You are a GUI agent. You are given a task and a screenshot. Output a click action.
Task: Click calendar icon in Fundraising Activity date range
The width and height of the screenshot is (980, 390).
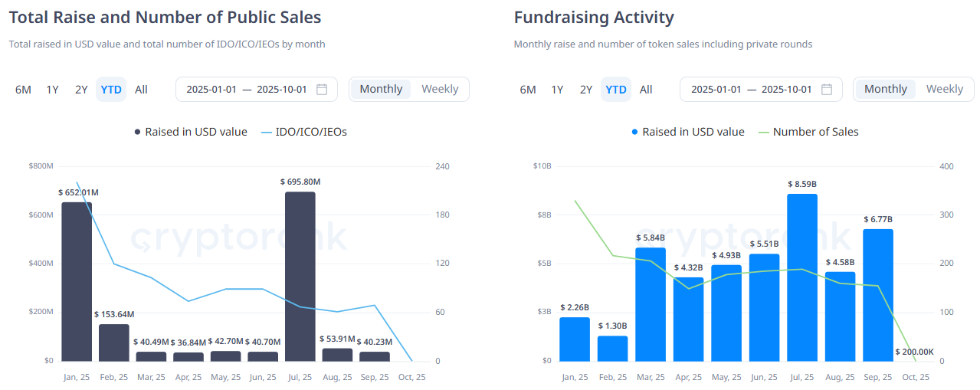[827, 90]
